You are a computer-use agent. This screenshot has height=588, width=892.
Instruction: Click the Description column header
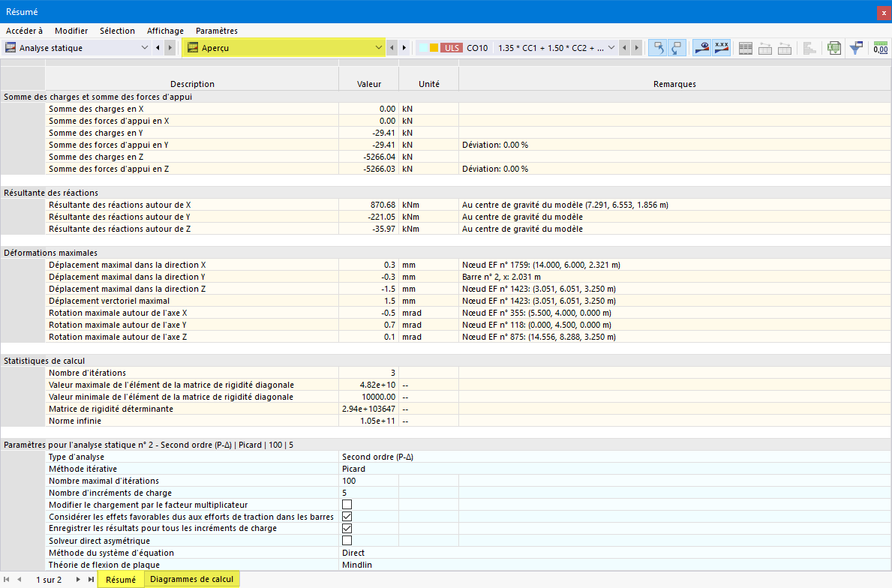tap(192, 83)
